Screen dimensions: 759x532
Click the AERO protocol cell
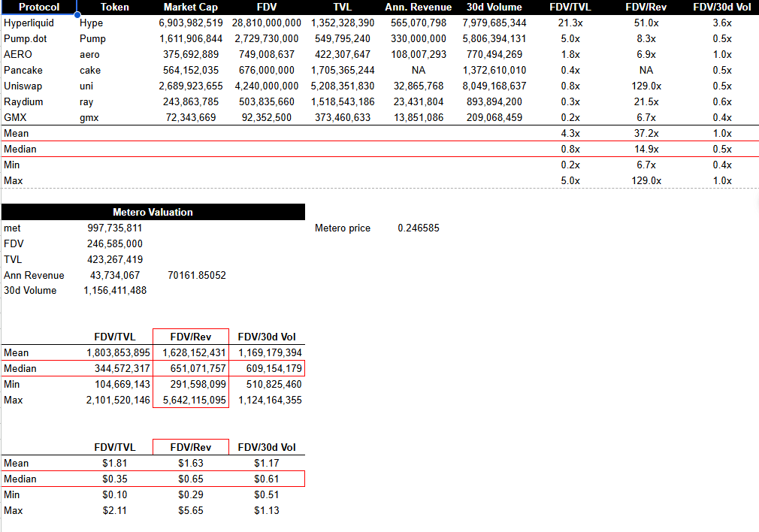[18, 55]
